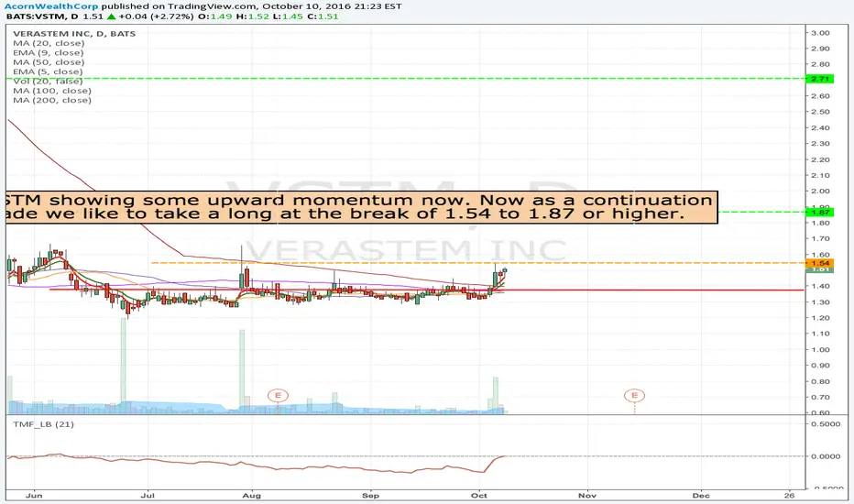Click the EMA (9, close) indicator label

(49, 53)
